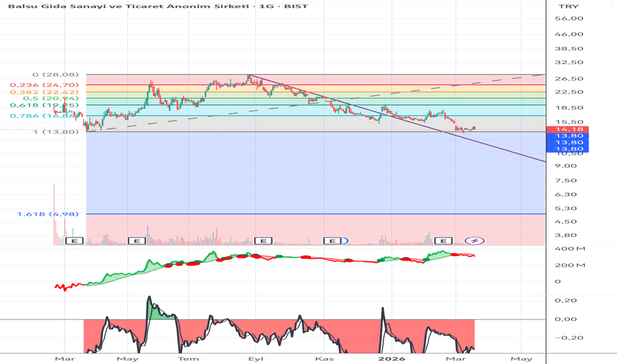Image resolution: width=617 pixels, height=364 pixels.
Task: Click the 2026 label on time axis
Action: coord(391,359)
